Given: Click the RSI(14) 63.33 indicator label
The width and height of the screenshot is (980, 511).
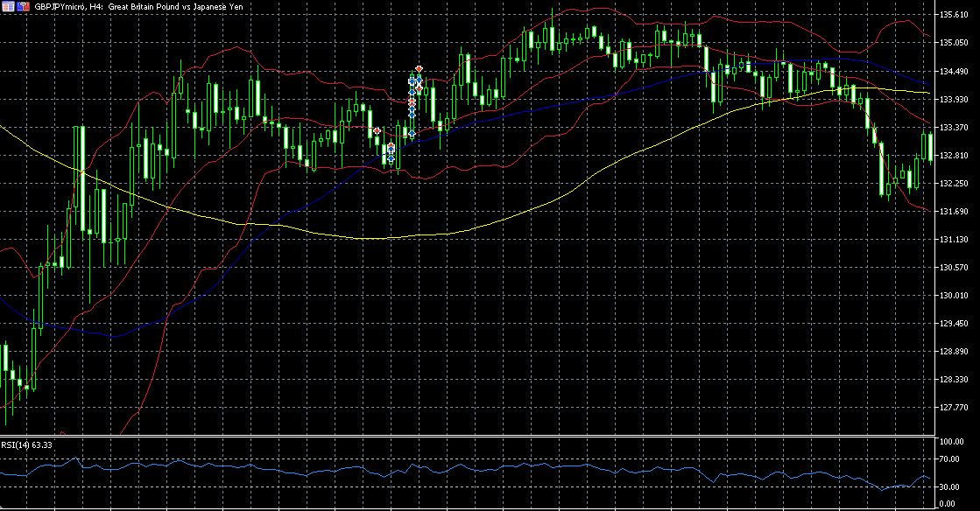Looking at the screenshot, I should (x=25, y=444).
